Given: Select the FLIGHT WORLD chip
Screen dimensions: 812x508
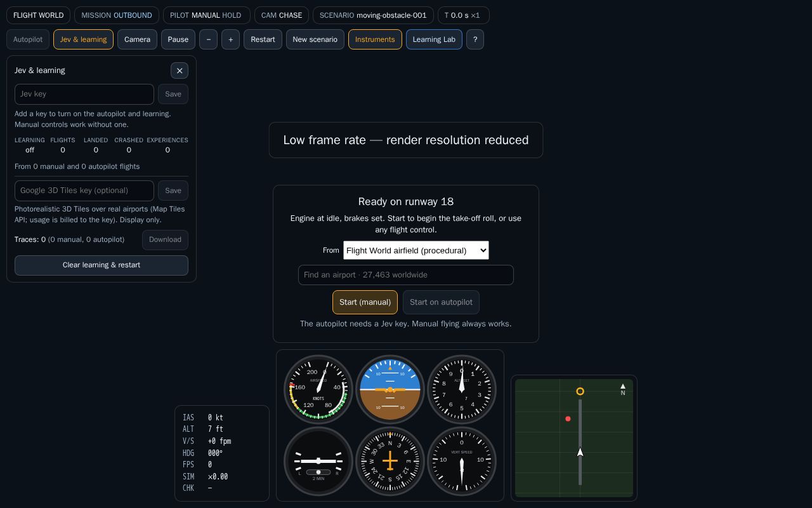Looking at the screenshot, I should [38, 15].
